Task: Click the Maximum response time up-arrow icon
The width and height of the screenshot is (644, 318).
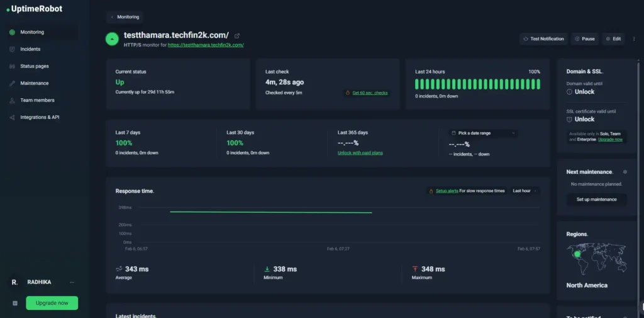Action: 415,269
